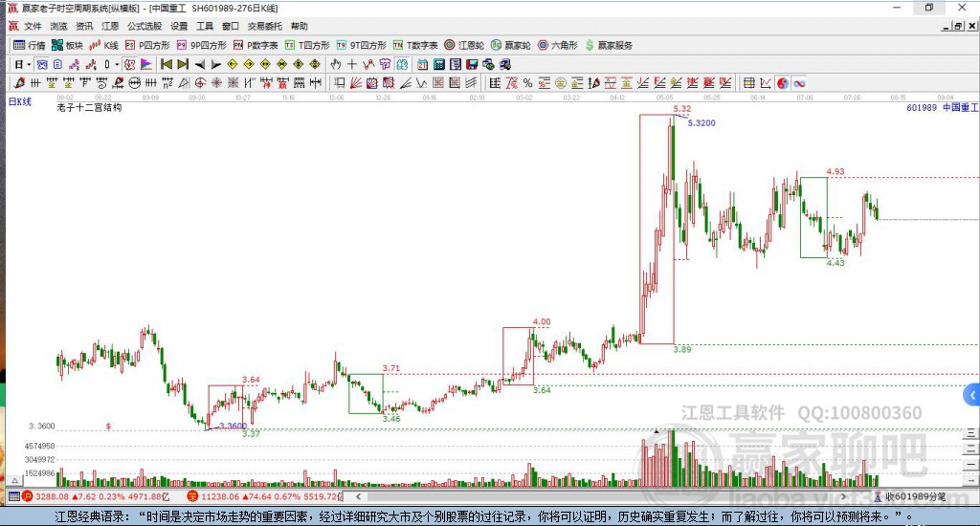This screenshot has height=526, width=980.
Task: Click the grid table icon
Action: (x=748, y=83)
